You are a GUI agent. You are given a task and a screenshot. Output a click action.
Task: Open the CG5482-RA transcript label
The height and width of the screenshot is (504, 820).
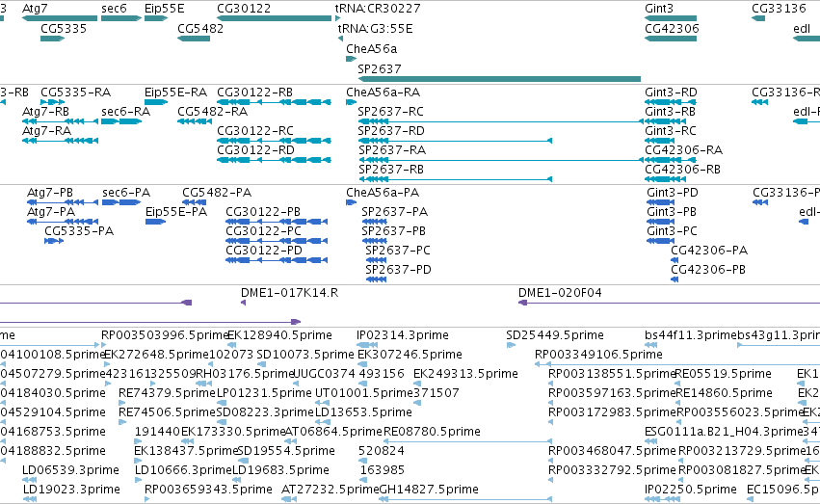213,112
